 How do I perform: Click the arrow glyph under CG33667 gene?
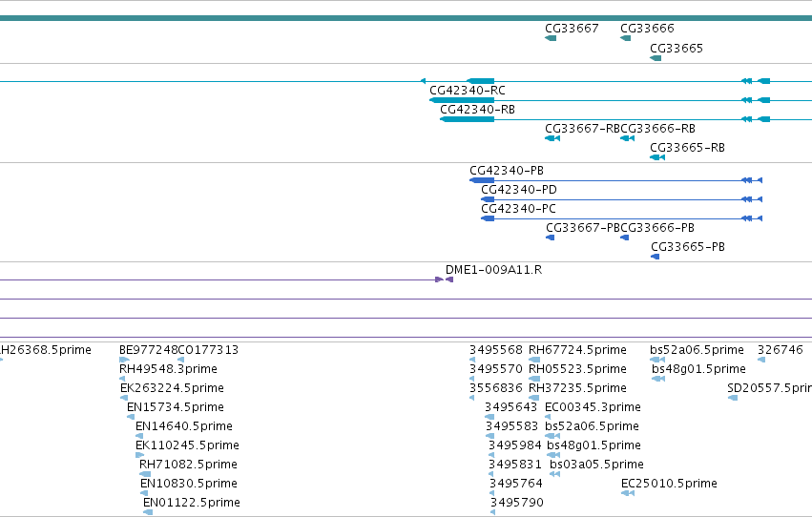click(x=551, y=38)
